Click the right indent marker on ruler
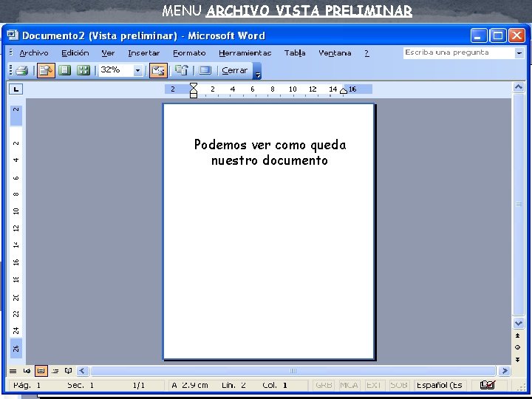Viewport: 532px width, 399px height. [x=344, y=91]
